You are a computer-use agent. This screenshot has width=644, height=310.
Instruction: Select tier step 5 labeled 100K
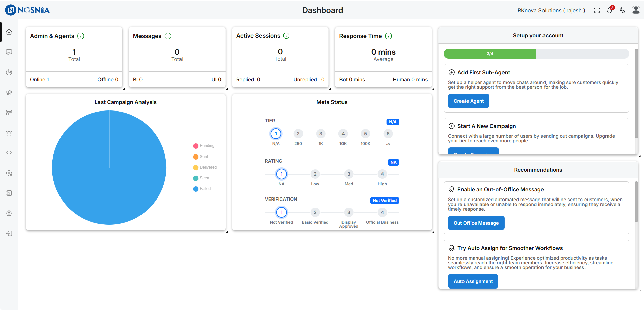tap(366, 134)
